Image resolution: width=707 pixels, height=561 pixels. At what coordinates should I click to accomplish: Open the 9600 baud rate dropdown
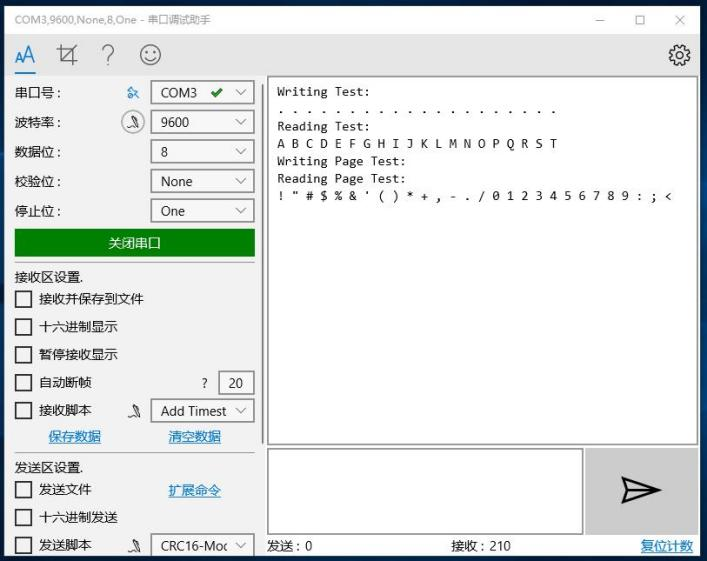pyautogui.click(x=202, y=122)
